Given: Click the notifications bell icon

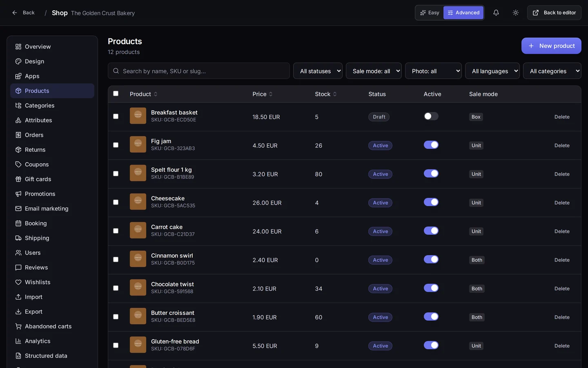Looking at the screenshot, I should 496,13.
